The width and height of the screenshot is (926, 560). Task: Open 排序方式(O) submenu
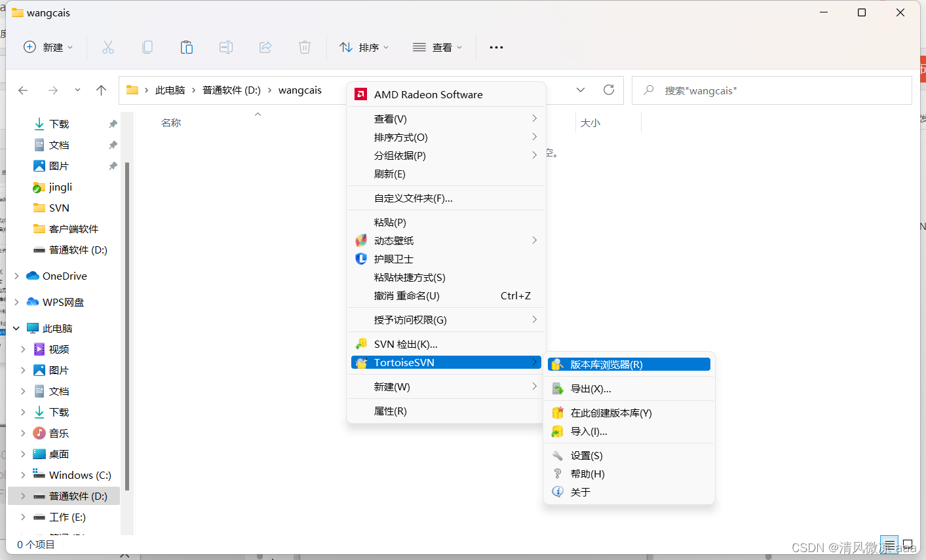click(x=446, y=137)
